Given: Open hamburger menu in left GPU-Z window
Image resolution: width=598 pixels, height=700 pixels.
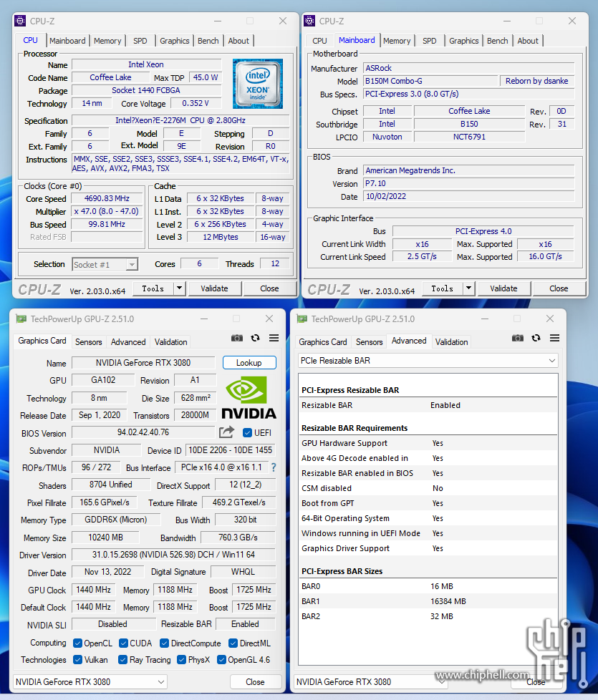Looking at the screenshot, I should [x=274, y=338].
